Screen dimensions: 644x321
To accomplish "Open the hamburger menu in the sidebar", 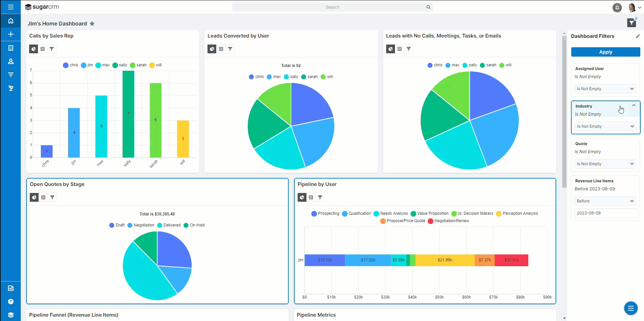I will pos(11,7).
